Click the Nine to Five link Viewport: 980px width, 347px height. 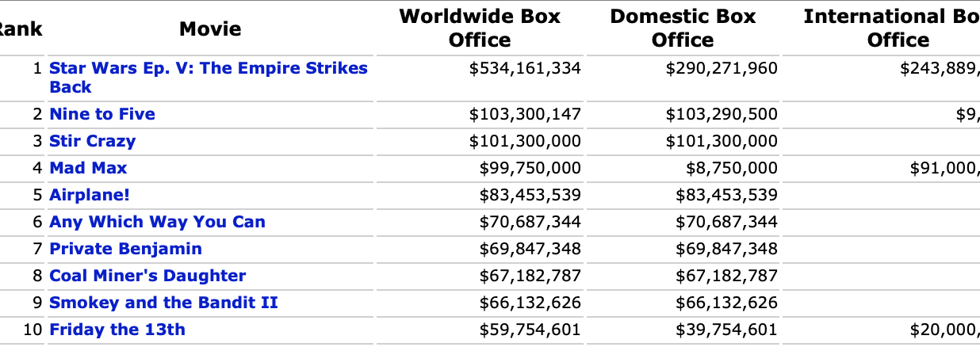pos(102,114)
